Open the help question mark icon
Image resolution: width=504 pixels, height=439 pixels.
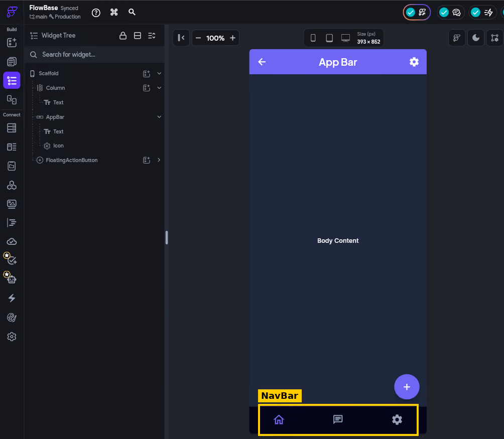pyautogui.click(x=96, y=13)
